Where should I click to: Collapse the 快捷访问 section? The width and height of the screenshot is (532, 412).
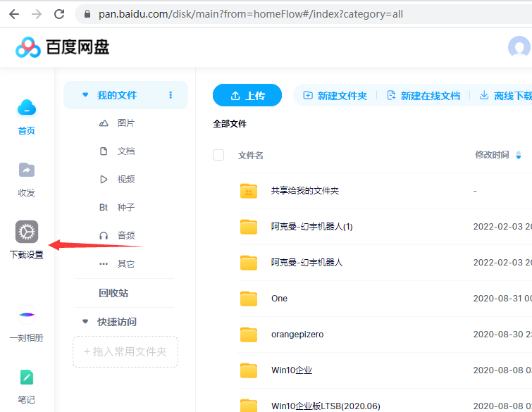[x=85, y=322]
